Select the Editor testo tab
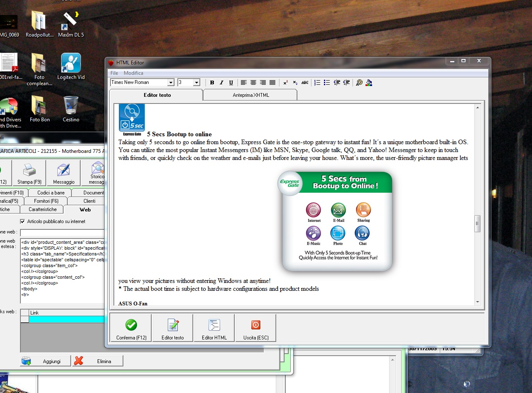Viewport: 532px width, 393px height. coord(157,95)
